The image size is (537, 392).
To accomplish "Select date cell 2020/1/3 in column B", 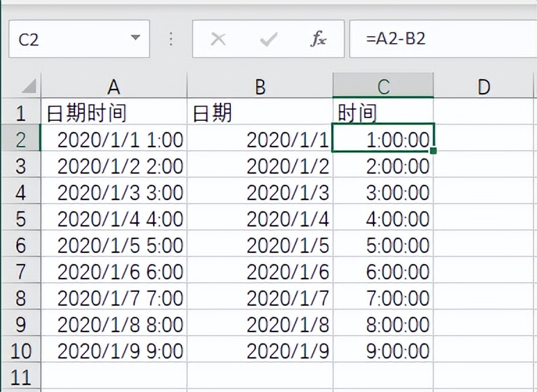I will tap(260, 190).
